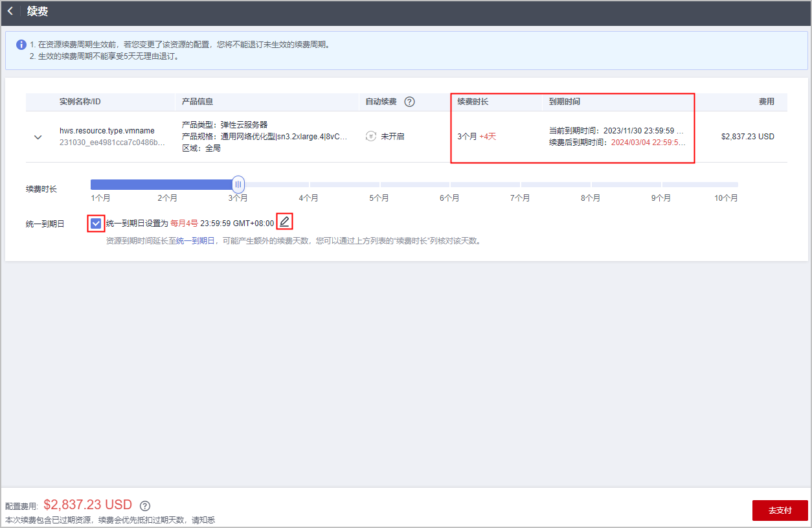812x528 pixels.
Task: Pick 7个月 renewal duration
Action: pos(520,198)
